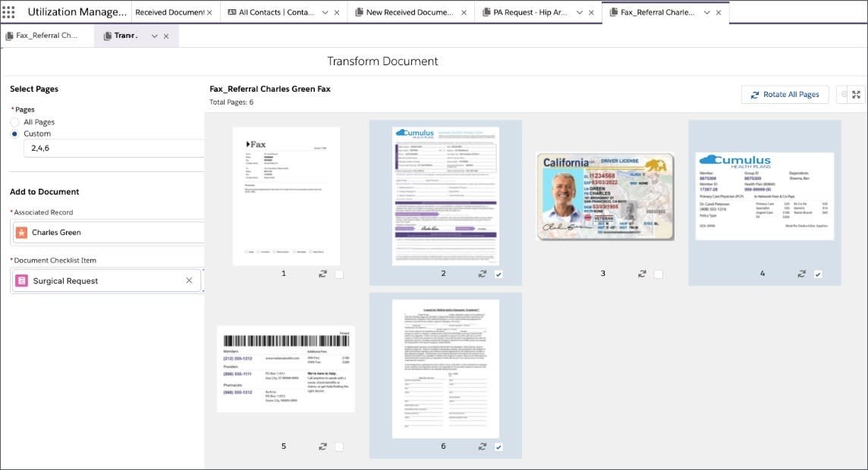Click the custom pages field showing 2,4,6

(114, 148)
